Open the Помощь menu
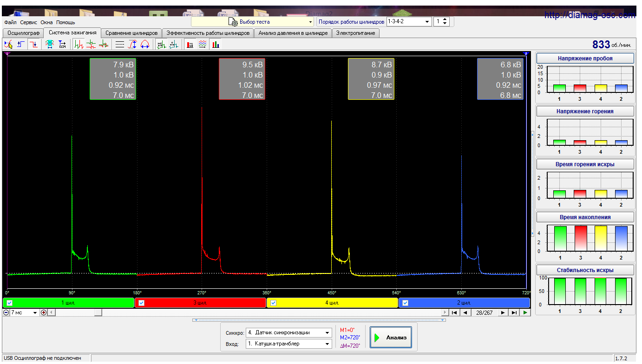Screen dimensions: 642x364 (66, 22)
